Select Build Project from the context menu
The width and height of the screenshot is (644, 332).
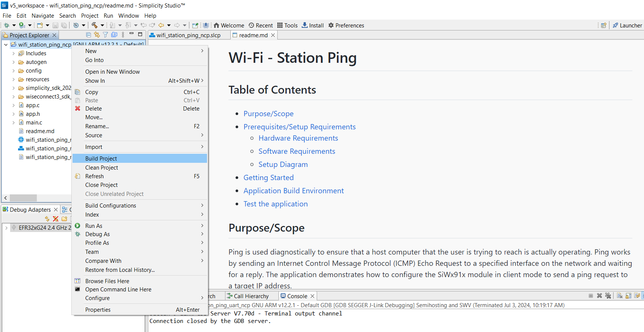click(x=101, y=158)
